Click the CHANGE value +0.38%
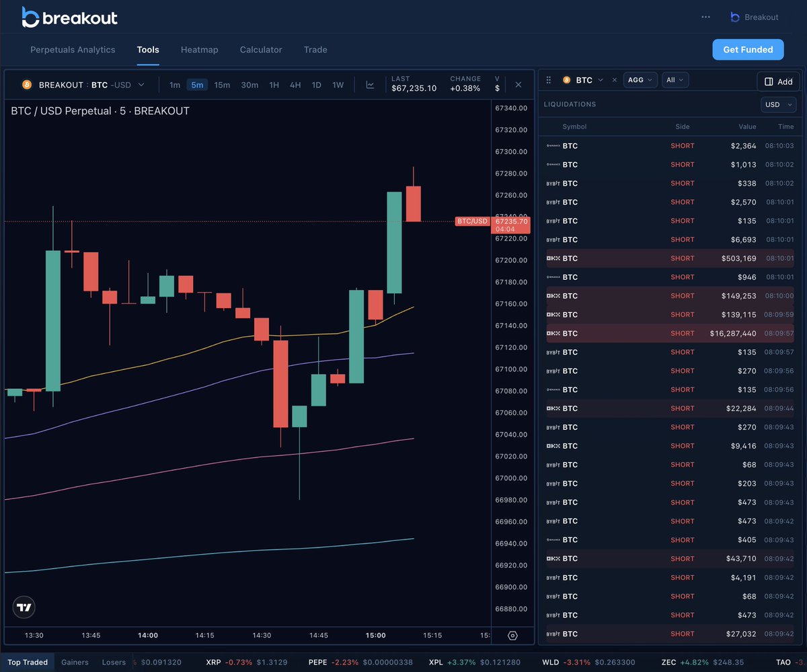The width and height of the screenshot is (807, 672). (465, 89)
